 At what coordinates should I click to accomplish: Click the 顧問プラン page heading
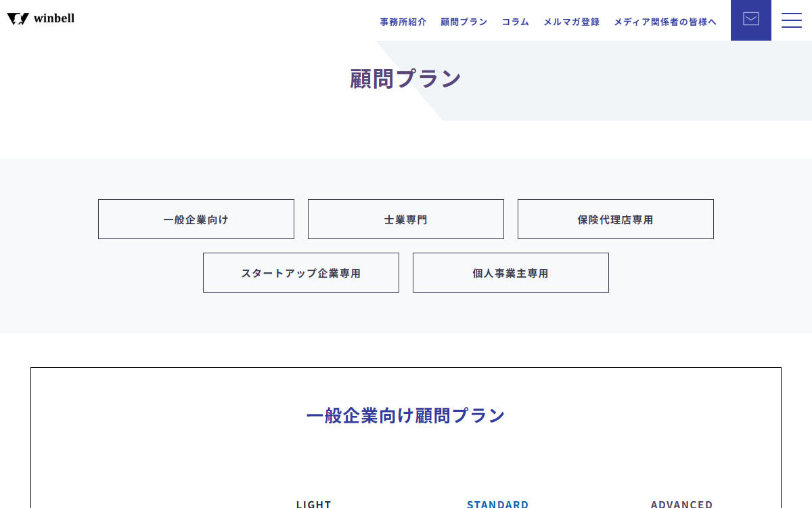406,79
